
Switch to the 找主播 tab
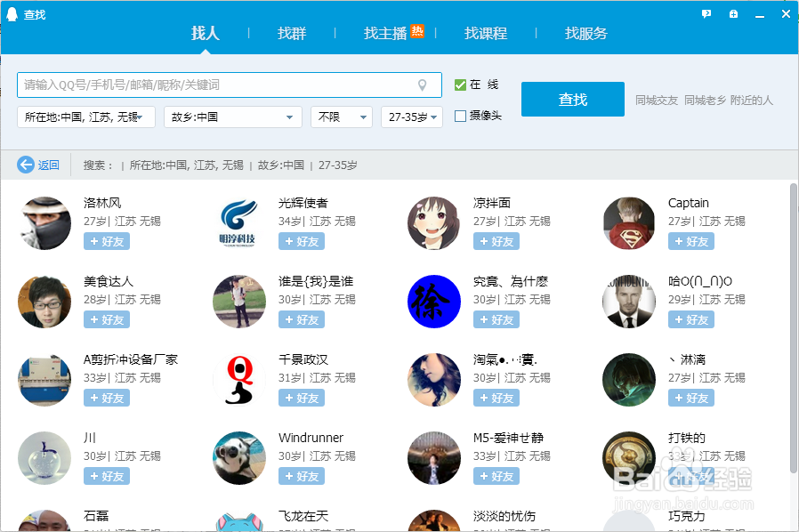click(x=385, y=33)
